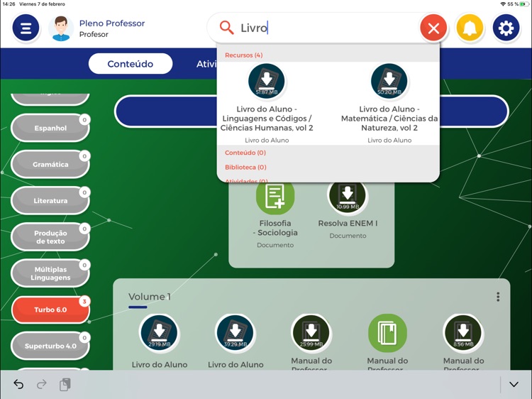Image resolution: width=532 pixels, height=399 pixels.
Task: Open Filosofia - Sociologia document icon
Action: coord(275,196)
